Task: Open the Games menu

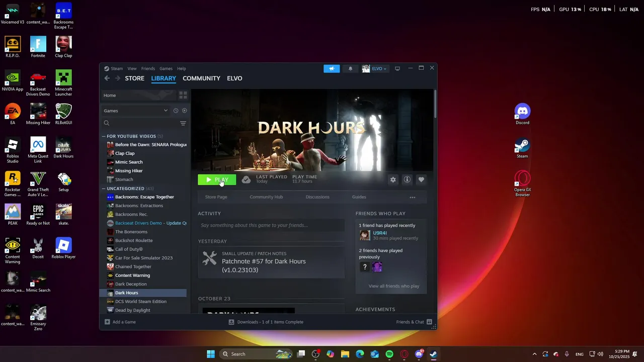Action: 166,68
